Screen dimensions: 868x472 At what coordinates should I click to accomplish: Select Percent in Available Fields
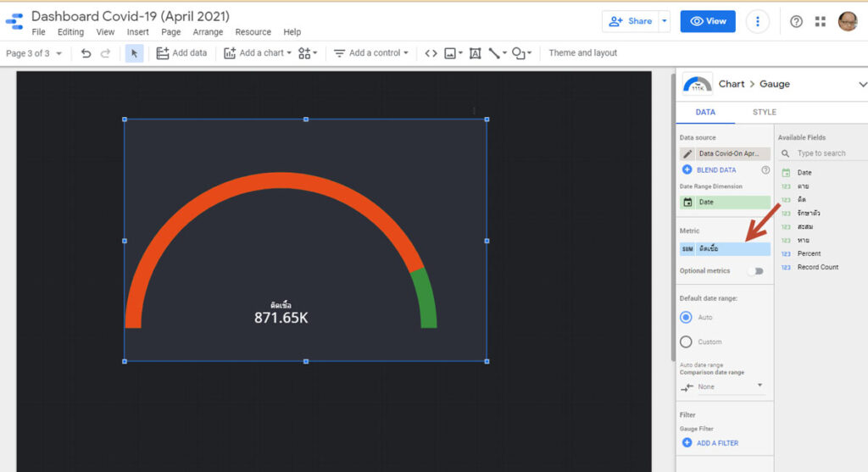[809, 253]
